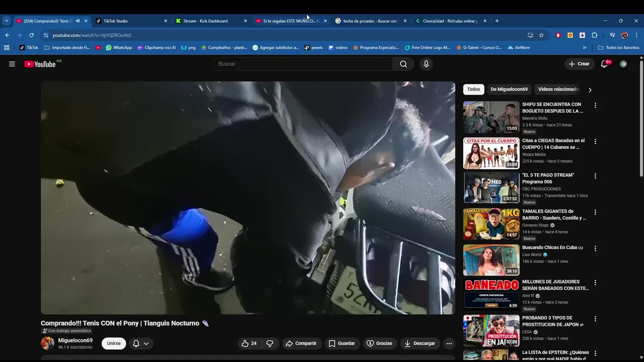The image size is (644, 362).
Task: Click the Unirse button
Action: [114, 343]
